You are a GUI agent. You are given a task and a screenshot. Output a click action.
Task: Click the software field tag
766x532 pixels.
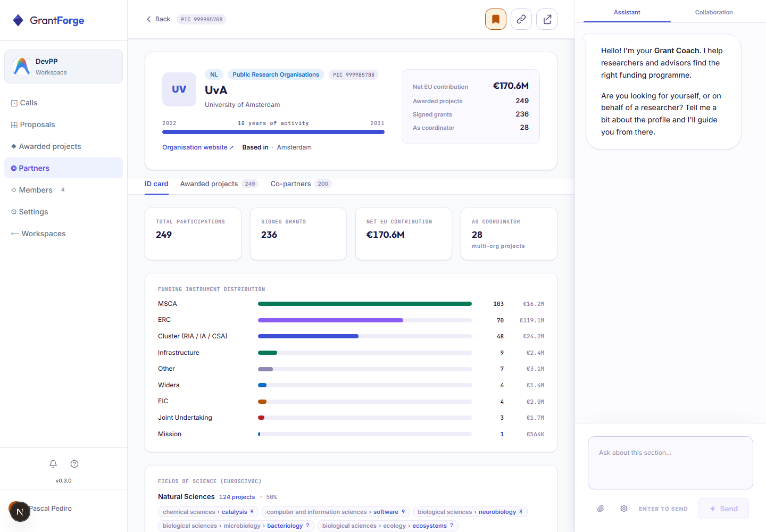(x=386, y=512)
